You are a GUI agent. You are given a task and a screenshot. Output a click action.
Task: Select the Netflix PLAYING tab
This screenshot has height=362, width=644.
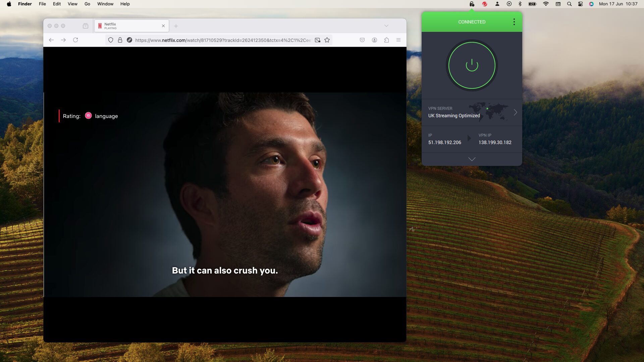click(131, 26)
